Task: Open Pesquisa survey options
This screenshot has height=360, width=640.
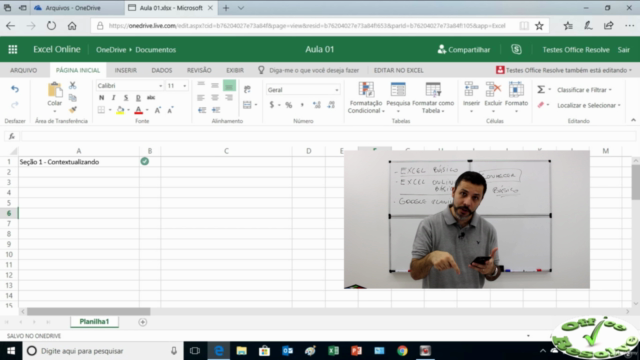Action: [x=398, y=98]
